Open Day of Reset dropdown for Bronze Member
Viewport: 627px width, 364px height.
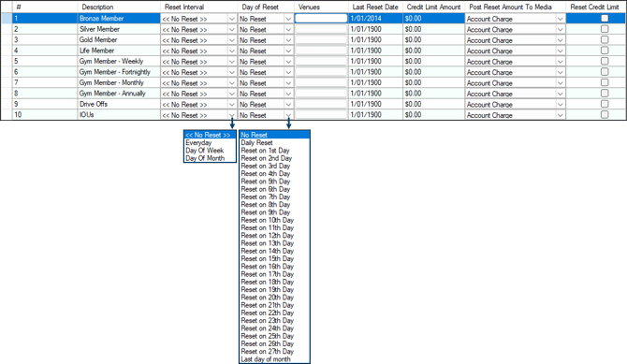tap(288, 19)
